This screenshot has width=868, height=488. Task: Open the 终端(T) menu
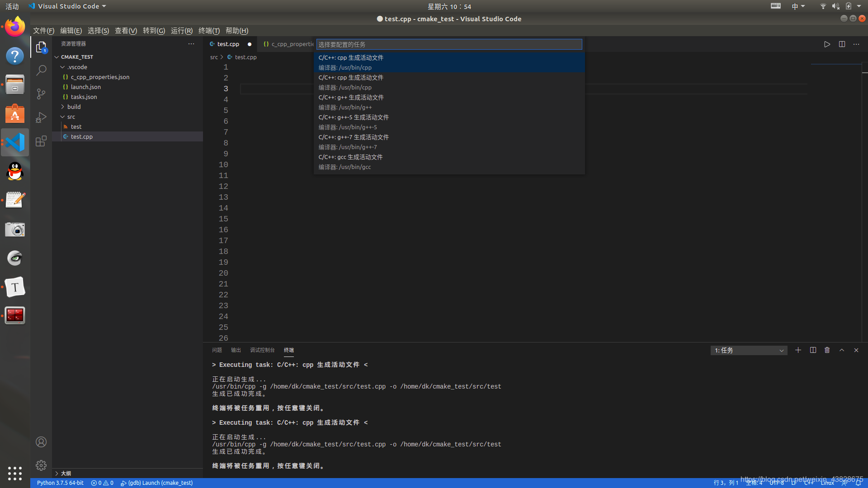pos(209,31)
